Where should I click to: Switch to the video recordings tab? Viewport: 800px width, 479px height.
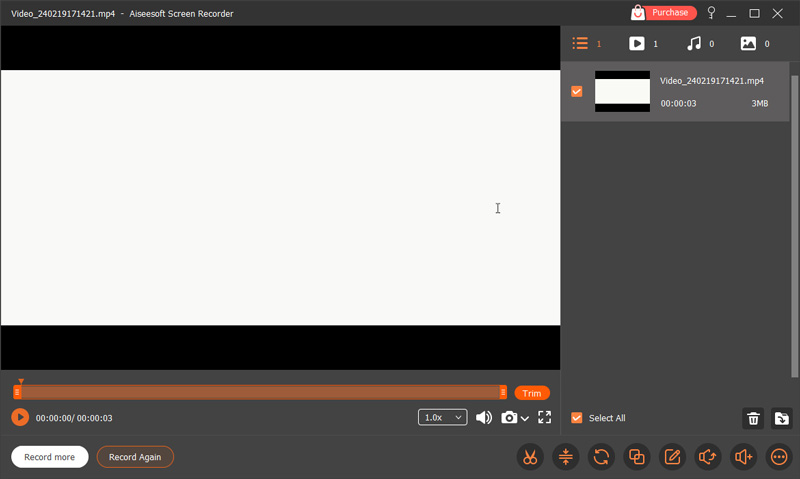637,44
